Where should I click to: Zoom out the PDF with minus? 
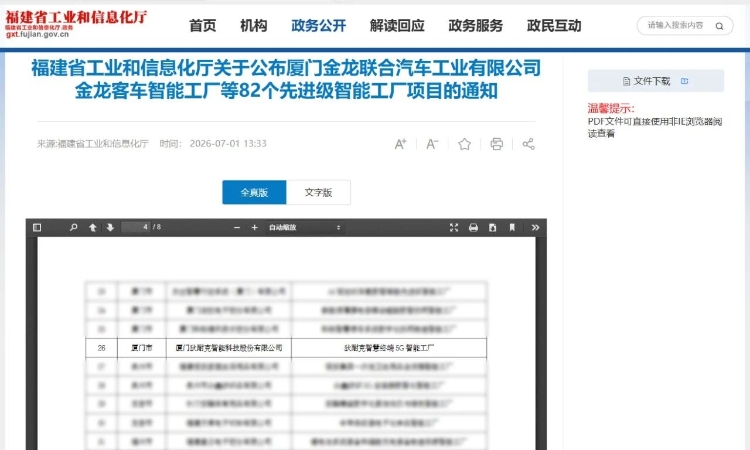coord(237,228)
